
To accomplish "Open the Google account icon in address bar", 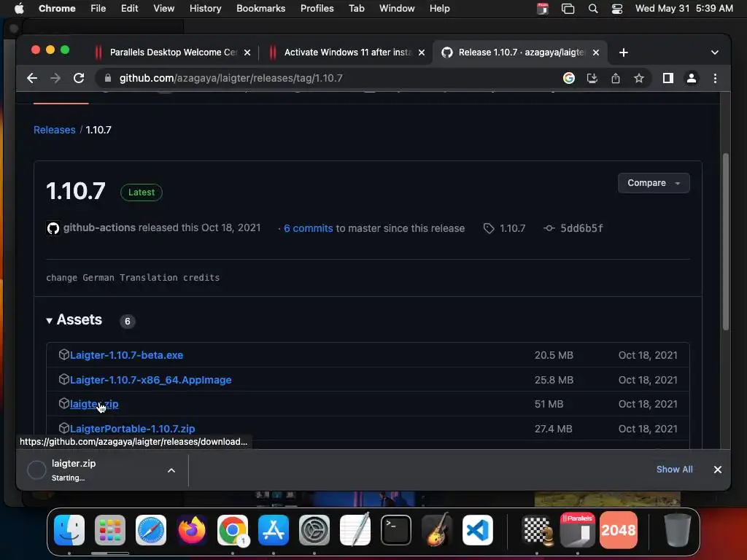I will [569, 78].
